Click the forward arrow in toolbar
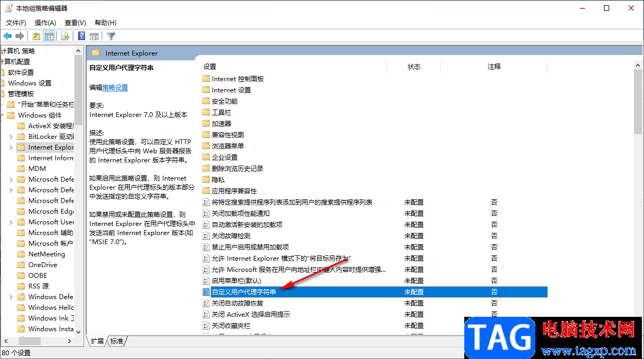Viewport: 644px width, 359px height. (20, 36)
